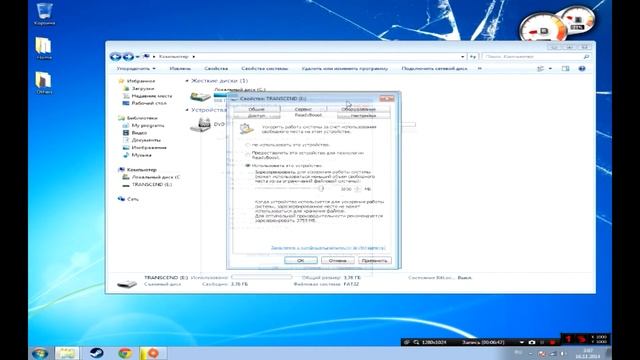The image size is (640, 360).
Task: Go forward in the Explorer window
Action: pyautogui.click(x=128, y=57)
